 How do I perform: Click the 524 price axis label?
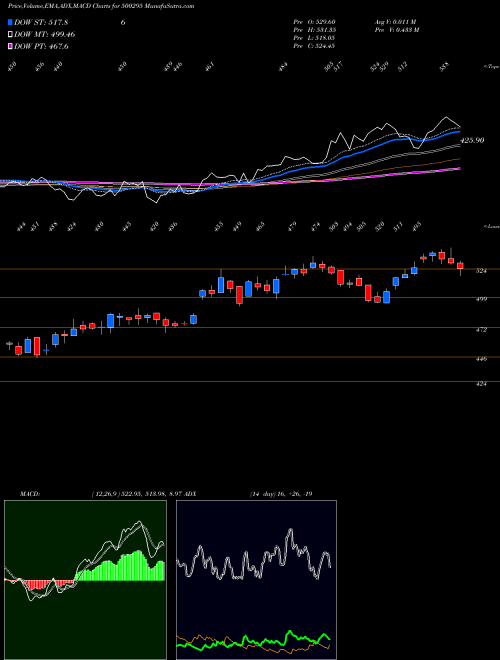pyautogui.click(x=481, y=271)
